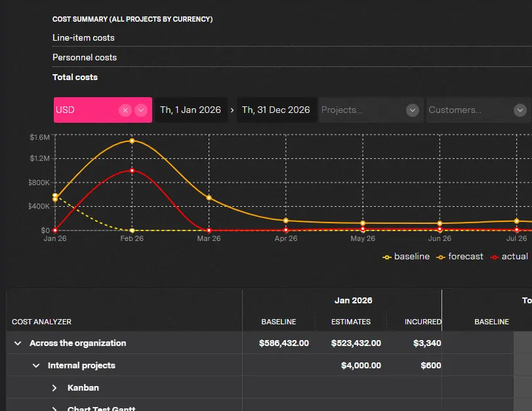Screen dimensions: 532x411
Task: Click the Mar 26 forecast data point
Action: click(209, 198)
